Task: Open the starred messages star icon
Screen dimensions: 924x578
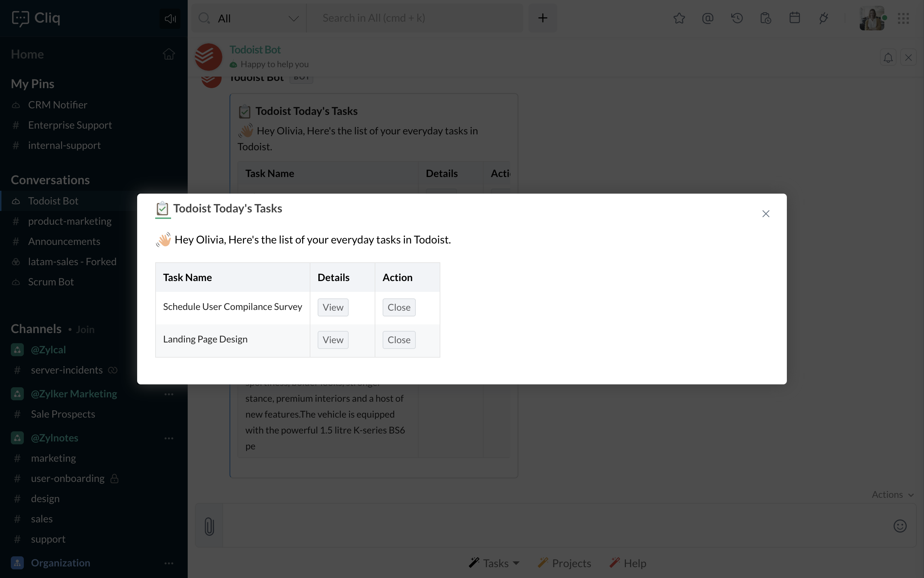Action: coord(679,18)
